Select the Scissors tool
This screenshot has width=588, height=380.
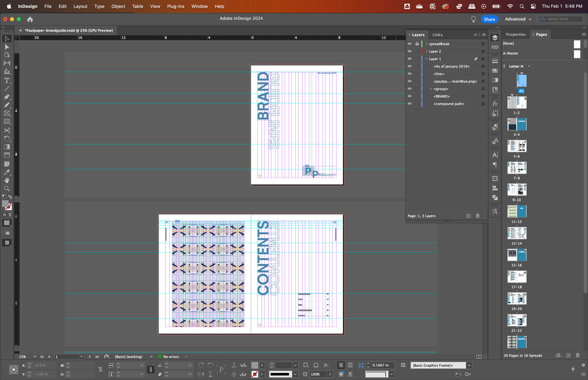(x=7, y=130)
